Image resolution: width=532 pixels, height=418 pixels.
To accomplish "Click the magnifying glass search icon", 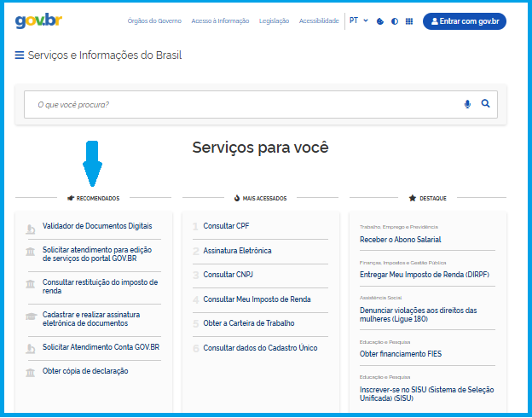I will point(485,103).
